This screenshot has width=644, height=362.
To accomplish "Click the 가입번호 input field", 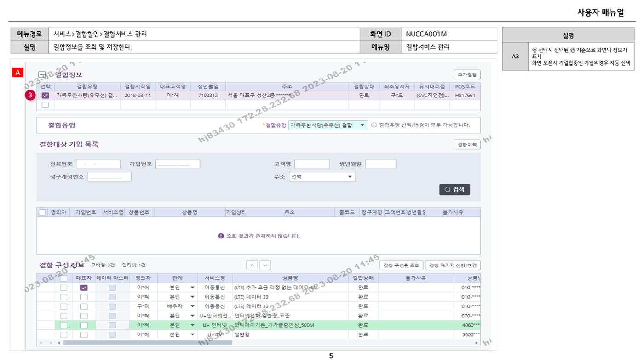I will click(x=178, y=164).
